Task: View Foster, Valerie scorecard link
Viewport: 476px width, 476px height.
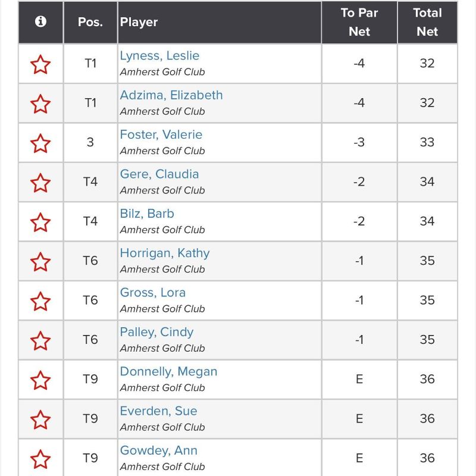Action: pos(161,135)
